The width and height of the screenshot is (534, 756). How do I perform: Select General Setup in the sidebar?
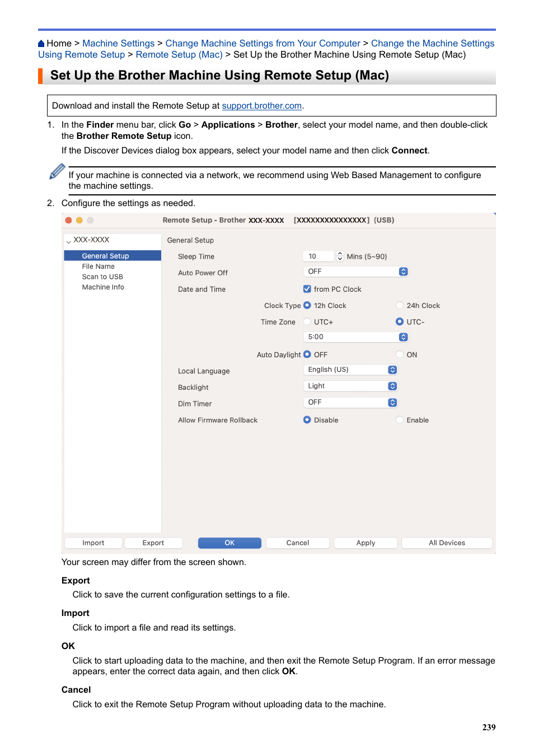113,256
